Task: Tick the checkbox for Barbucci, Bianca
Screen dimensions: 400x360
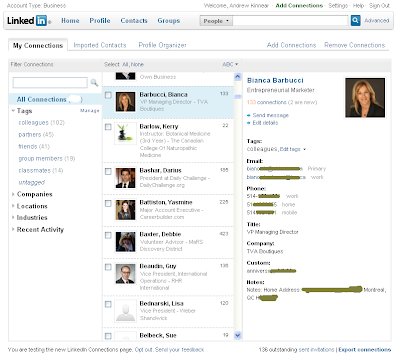Action: [108, 95]
